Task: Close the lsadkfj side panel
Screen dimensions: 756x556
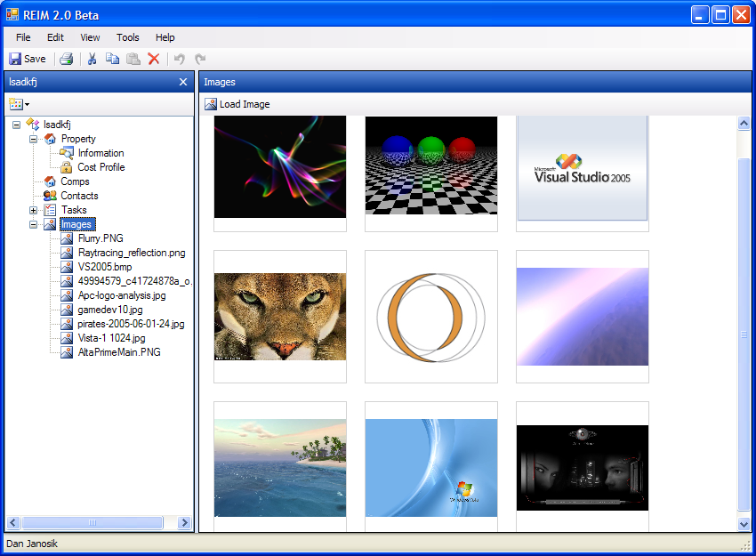Action: [183, 82]
